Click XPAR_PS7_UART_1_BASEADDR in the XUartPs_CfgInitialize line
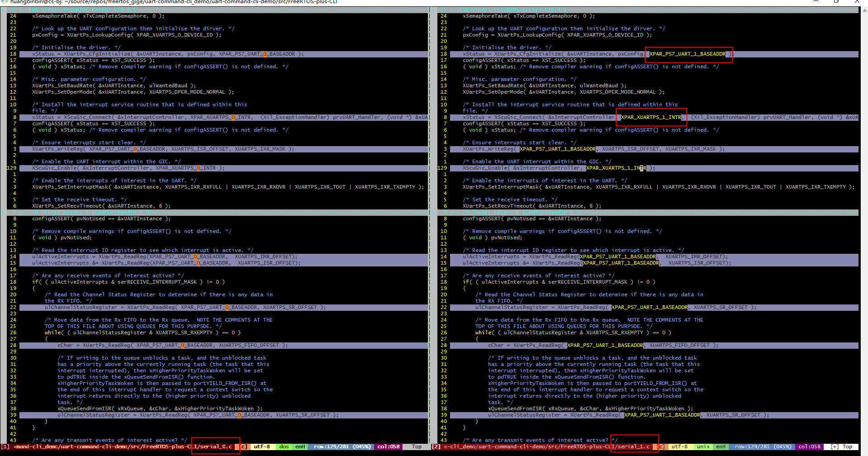The height and width of the screenshot is (456, 868). point(687,54)
